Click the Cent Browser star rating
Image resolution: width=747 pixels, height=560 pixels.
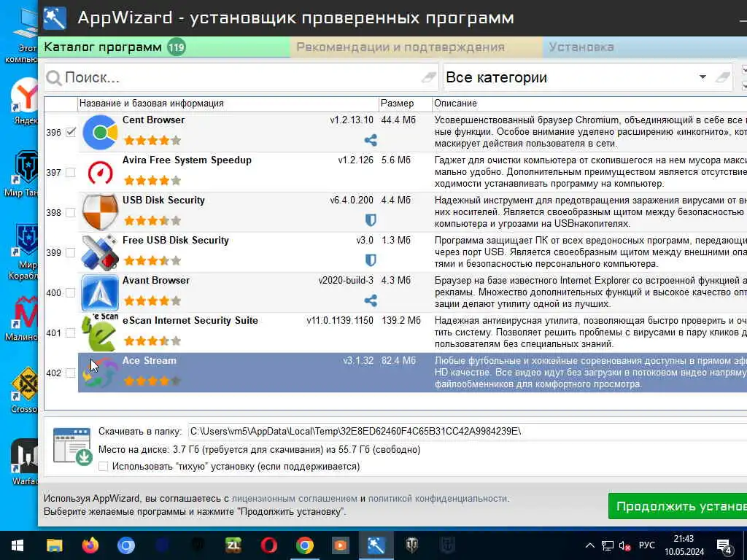pos(152,140)
